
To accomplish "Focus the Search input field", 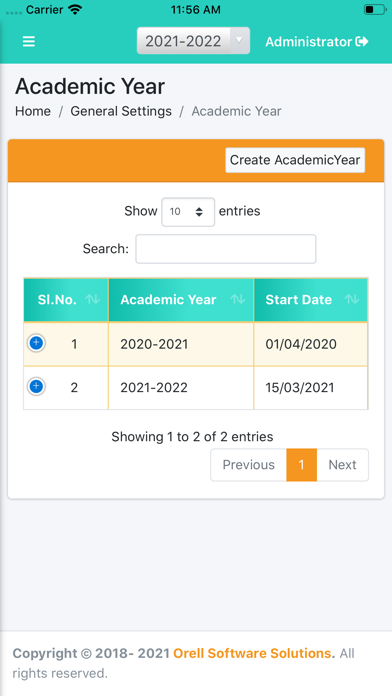I will pyautogui.click(x=226, y=249).
